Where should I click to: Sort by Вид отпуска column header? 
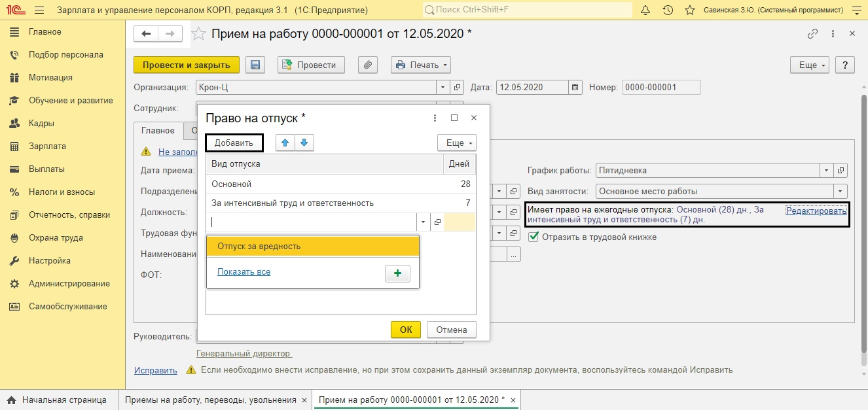point(325,164)
